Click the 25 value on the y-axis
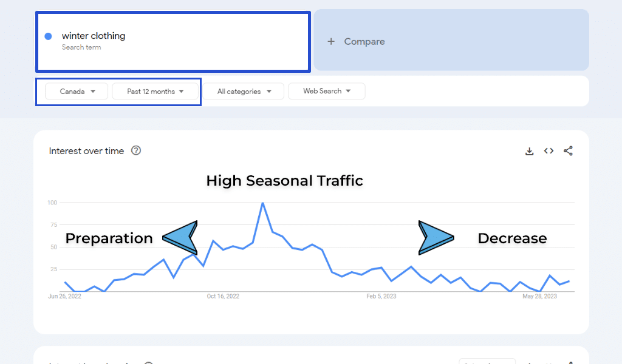The width and height of the screenshot is (622, 364). 54,269
